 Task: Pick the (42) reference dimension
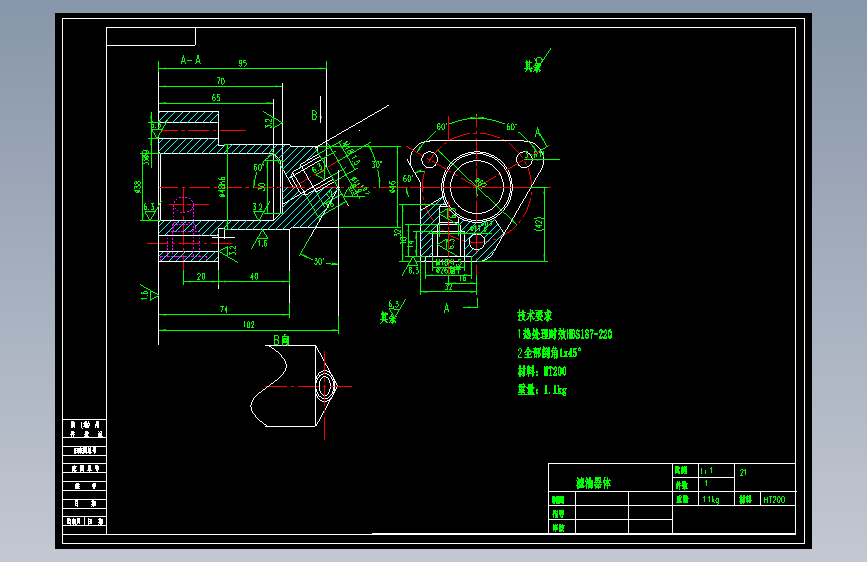tap(539, 223)
